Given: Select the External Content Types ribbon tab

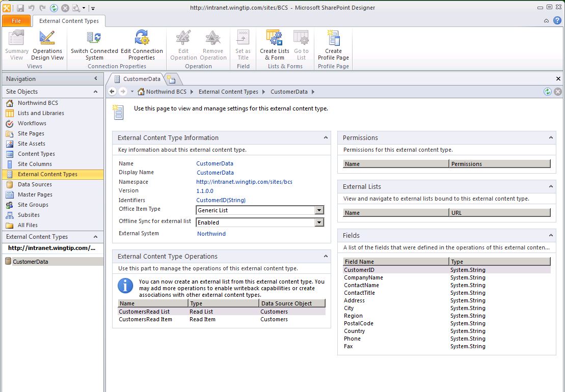Looking at the screenshot, I should tap(69, 21).
